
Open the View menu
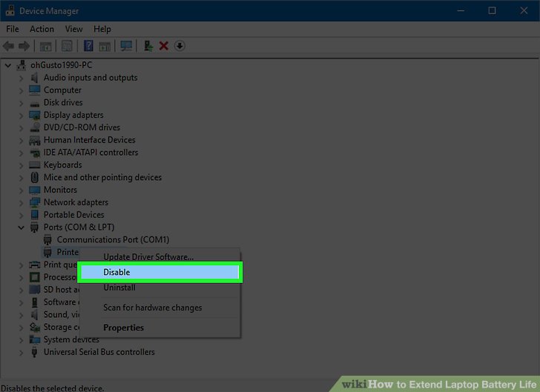pos(73,29)
